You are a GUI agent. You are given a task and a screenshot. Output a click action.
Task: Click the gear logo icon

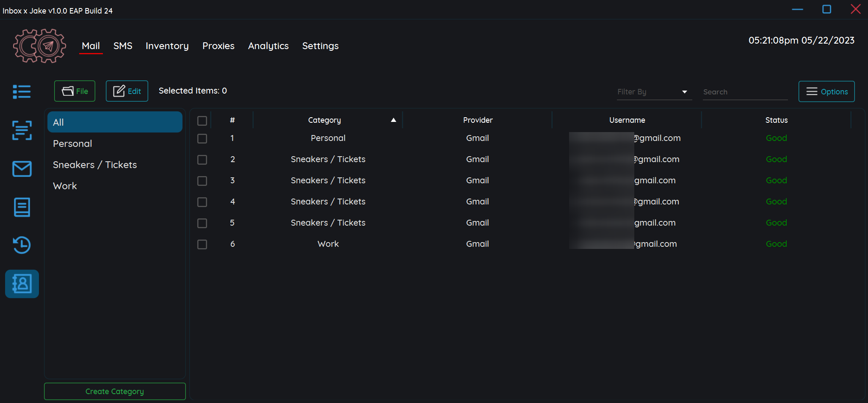pos(39,46)
